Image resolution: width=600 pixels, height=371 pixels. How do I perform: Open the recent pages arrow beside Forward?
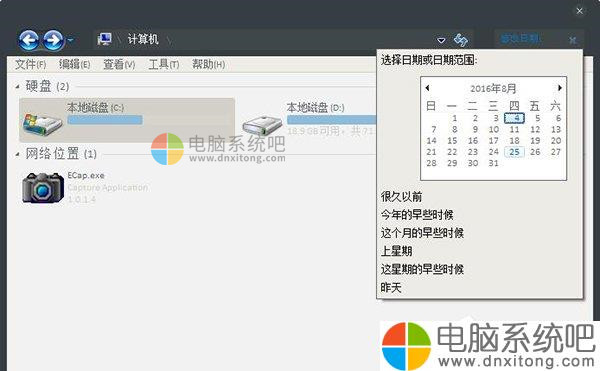70,39
